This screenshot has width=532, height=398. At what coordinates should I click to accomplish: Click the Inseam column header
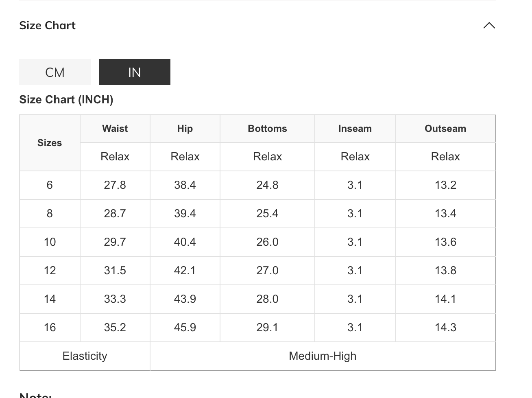pos(355,129)
